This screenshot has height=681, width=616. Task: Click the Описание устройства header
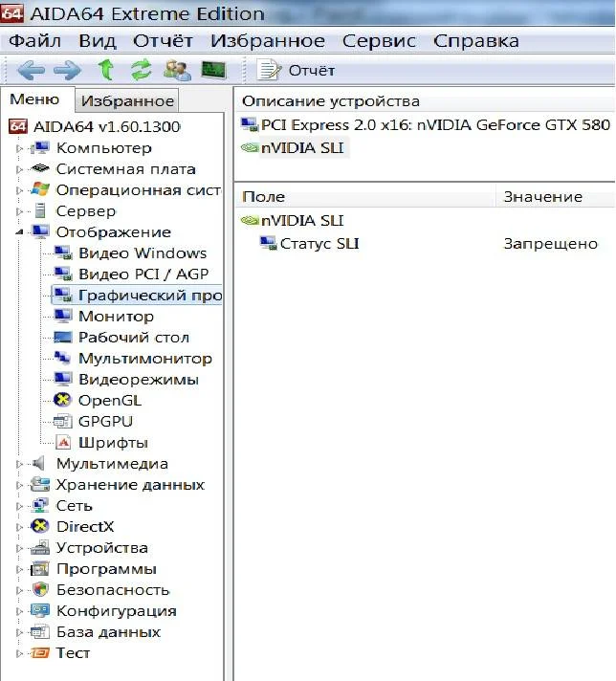point(331,101)
